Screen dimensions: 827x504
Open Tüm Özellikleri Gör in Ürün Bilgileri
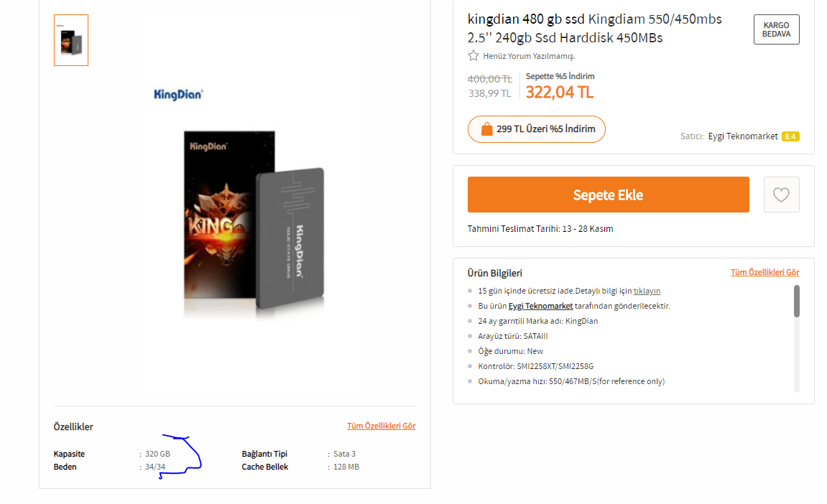point(764,273)
